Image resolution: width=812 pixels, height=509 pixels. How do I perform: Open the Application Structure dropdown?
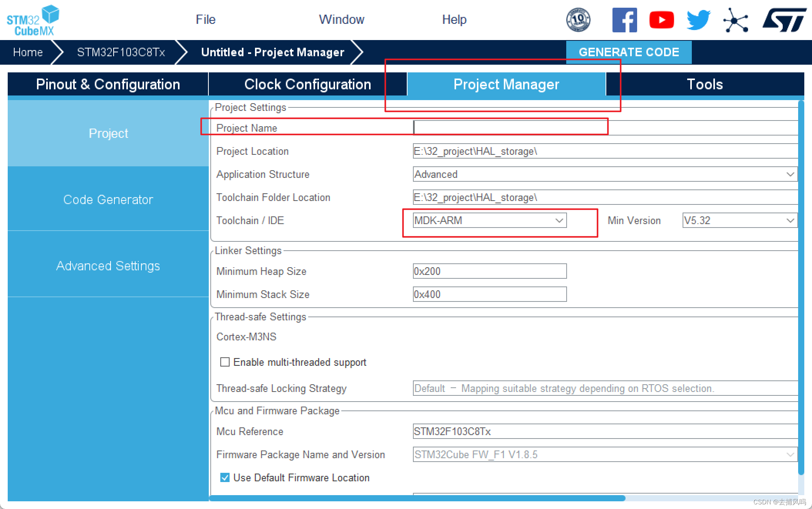point(605,174)
